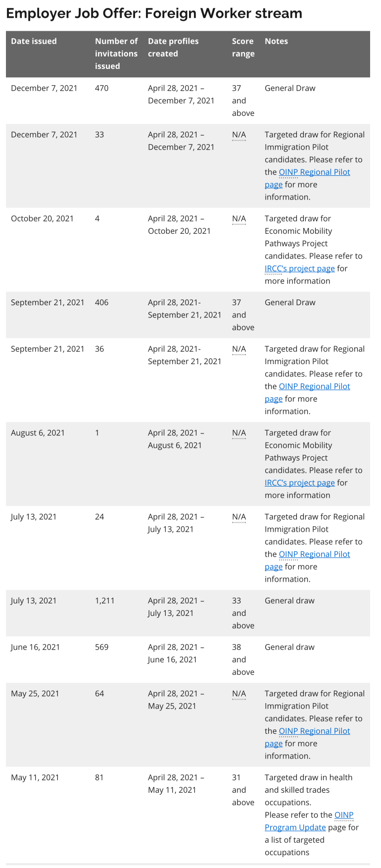Click the May 11, 2021 date issued cell

(35, 777)
